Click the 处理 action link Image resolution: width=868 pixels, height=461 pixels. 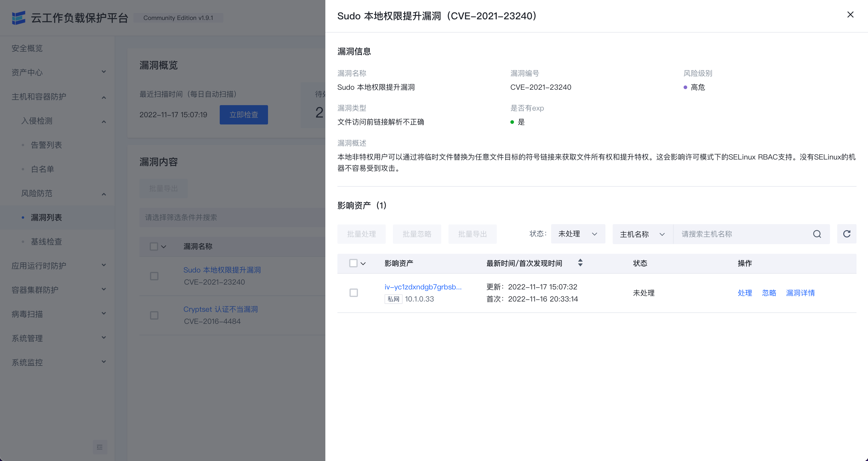coord(745,293)
